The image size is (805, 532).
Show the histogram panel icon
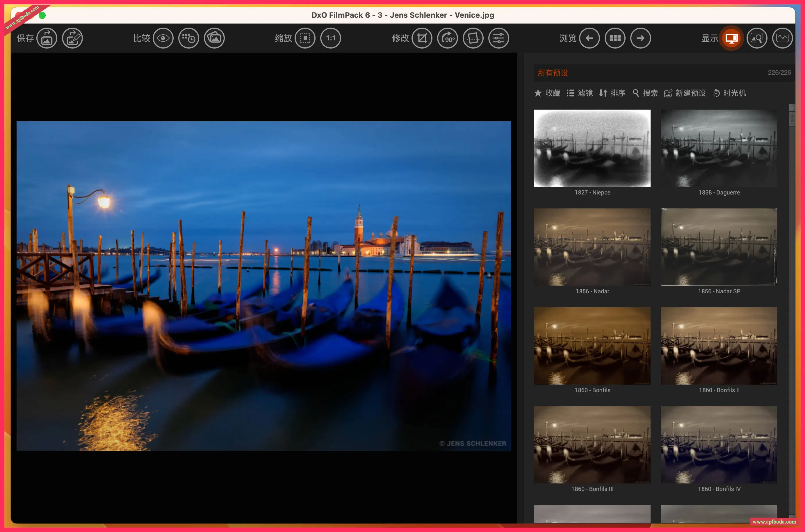tap(782, 38)
